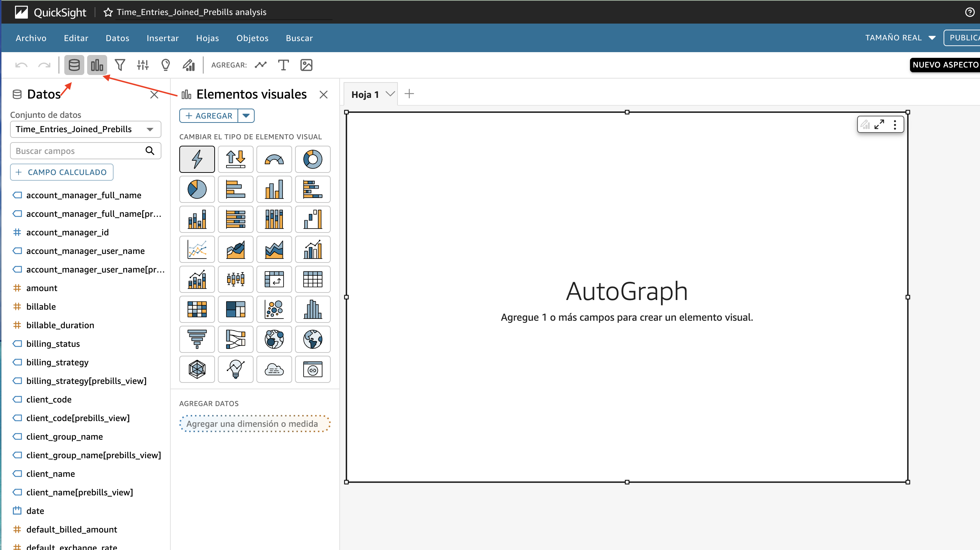980x550 pixels.
Task: Open the parameters sliders tool
Action: click(x=142, y=65)
